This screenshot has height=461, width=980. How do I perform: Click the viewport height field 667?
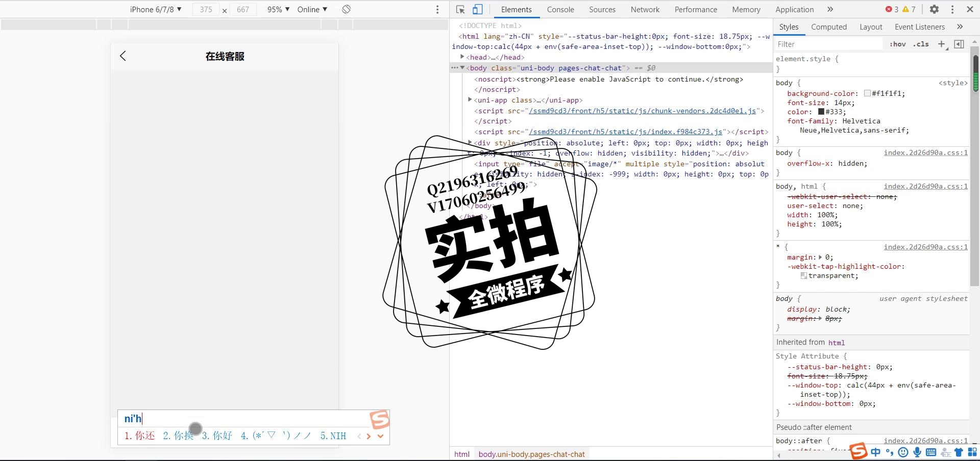coord(243,9)
